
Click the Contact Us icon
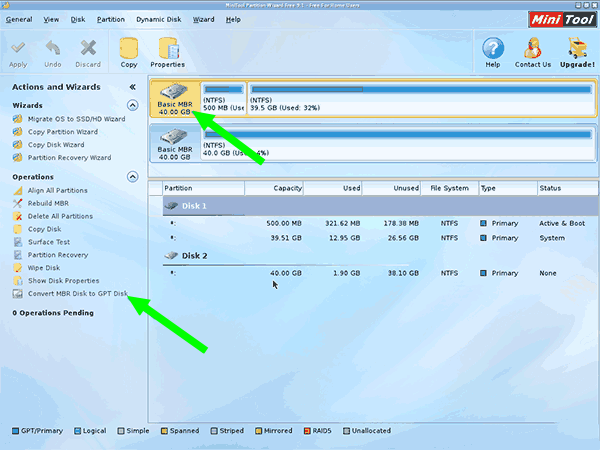point(533,48)
